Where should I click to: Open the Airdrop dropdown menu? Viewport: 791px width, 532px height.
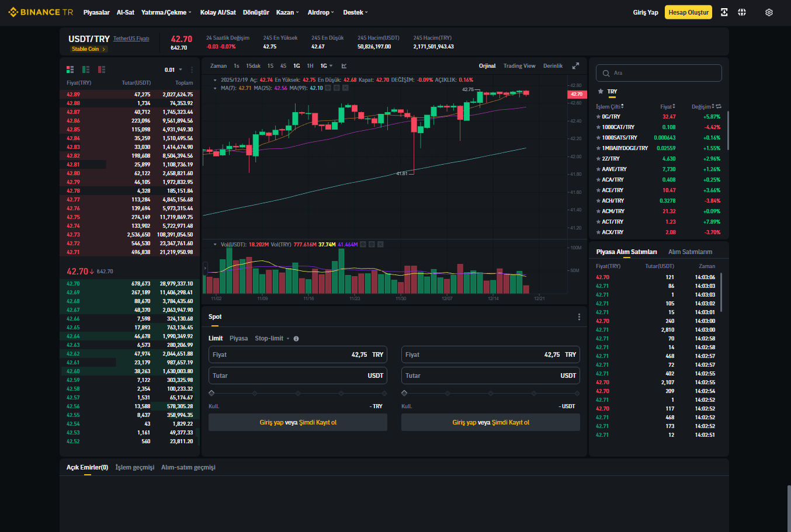[321, 12]
